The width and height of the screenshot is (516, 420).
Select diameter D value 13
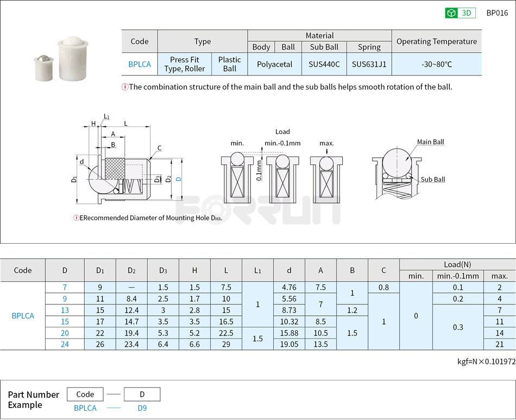pyautogui.click(x=65, y=310)
